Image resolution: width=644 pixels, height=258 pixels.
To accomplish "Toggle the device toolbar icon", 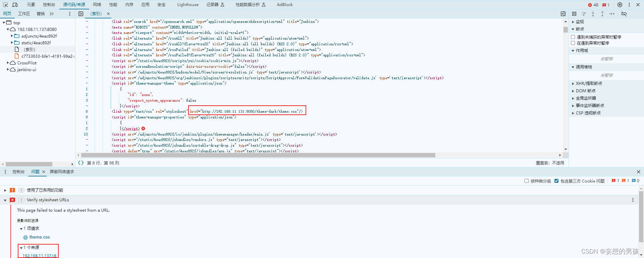I will (15, 5).
